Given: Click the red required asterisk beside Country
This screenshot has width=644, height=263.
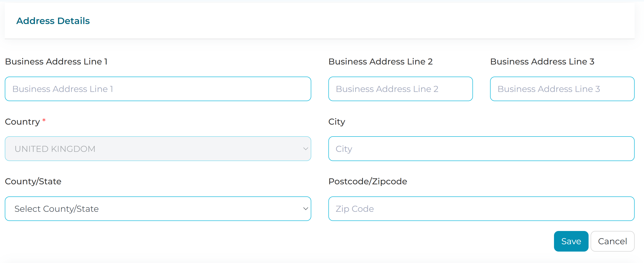Looking at the screenshot, I should click(x=44, y=120).
